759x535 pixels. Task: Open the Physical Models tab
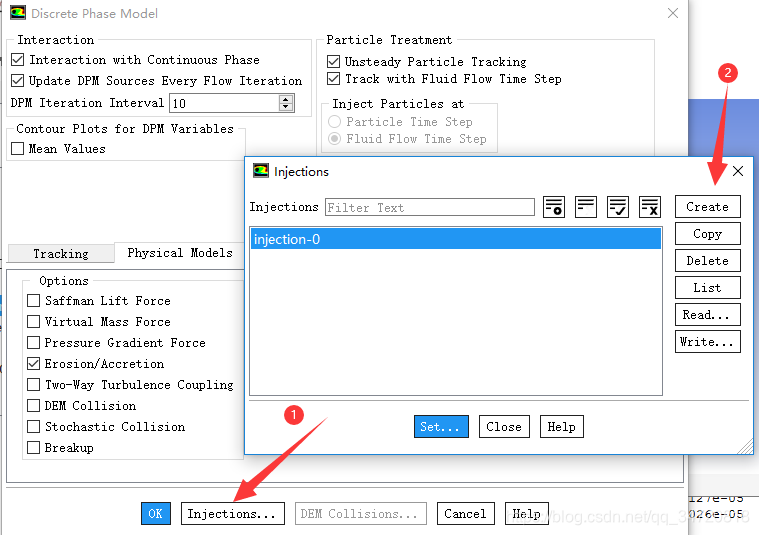pyautogui.click(x=180, y=253)
